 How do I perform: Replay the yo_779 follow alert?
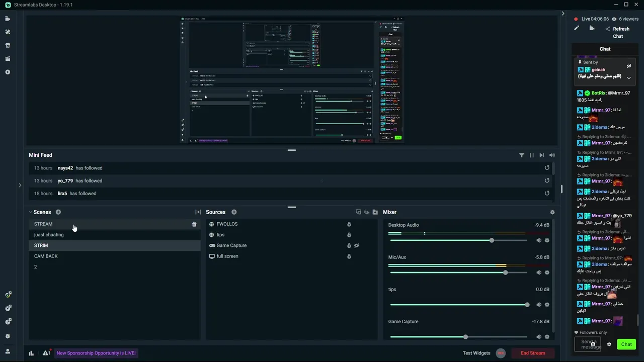(547, 180)
